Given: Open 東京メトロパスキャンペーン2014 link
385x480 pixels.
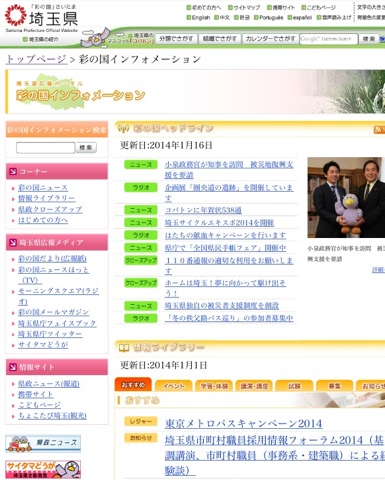Looking at the screenshot, I should [x=243, y=423].
